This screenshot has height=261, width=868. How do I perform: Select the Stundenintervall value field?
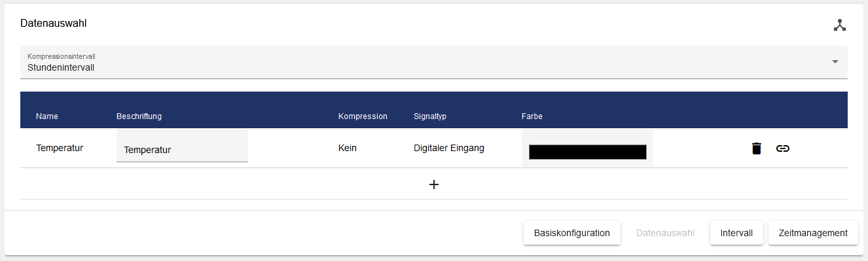[434, 62]
